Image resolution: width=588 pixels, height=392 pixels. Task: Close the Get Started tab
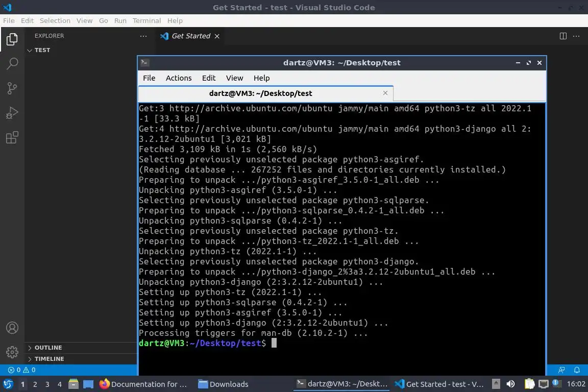[x=217, y=36]
